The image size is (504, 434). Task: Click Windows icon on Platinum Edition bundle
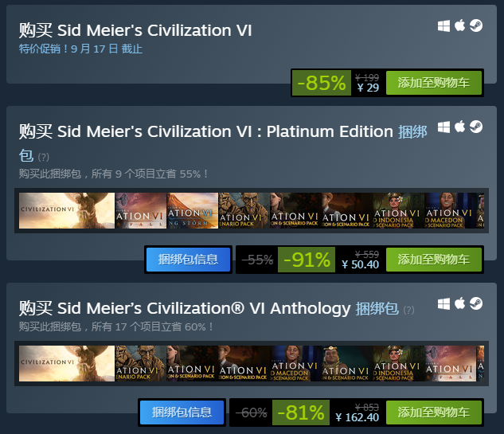[443, 127]
